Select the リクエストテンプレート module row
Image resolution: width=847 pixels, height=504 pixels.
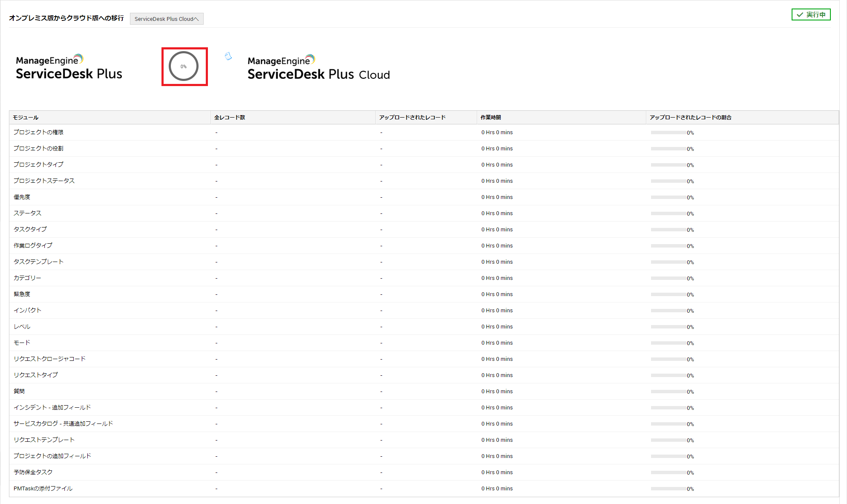click(44, 440)
